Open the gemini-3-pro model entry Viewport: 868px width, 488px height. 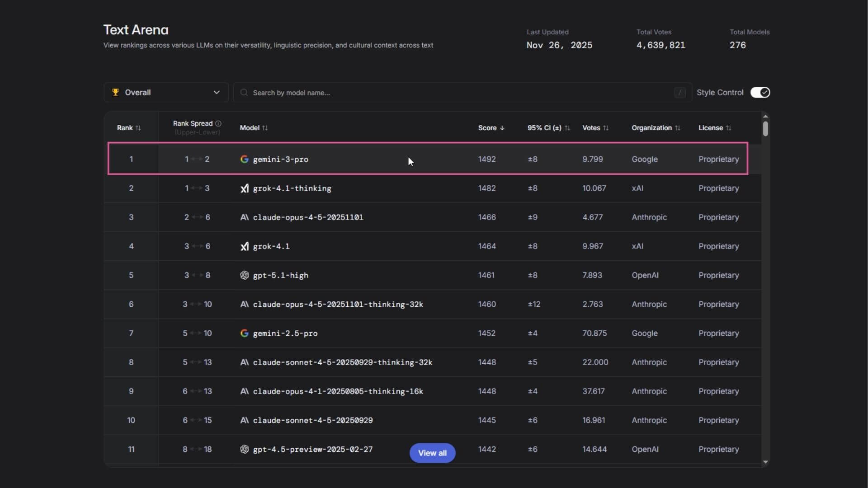pos(280,159)
